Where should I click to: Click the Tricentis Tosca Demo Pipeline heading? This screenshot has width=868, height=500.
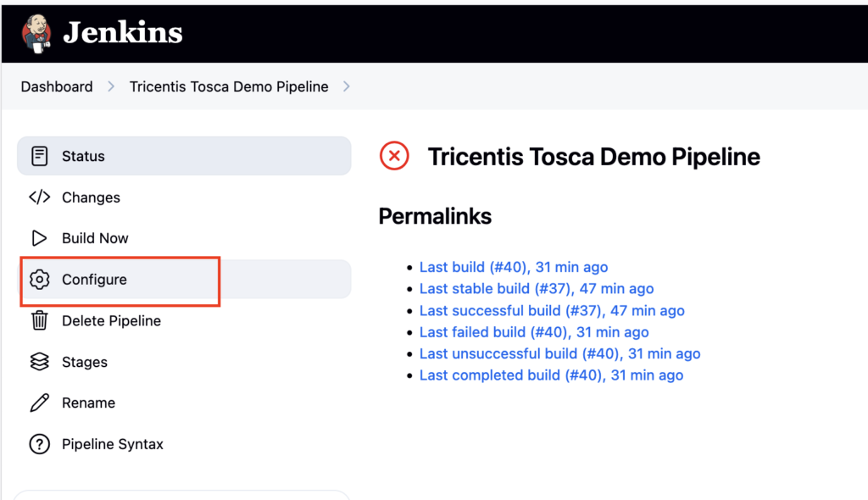593,157
